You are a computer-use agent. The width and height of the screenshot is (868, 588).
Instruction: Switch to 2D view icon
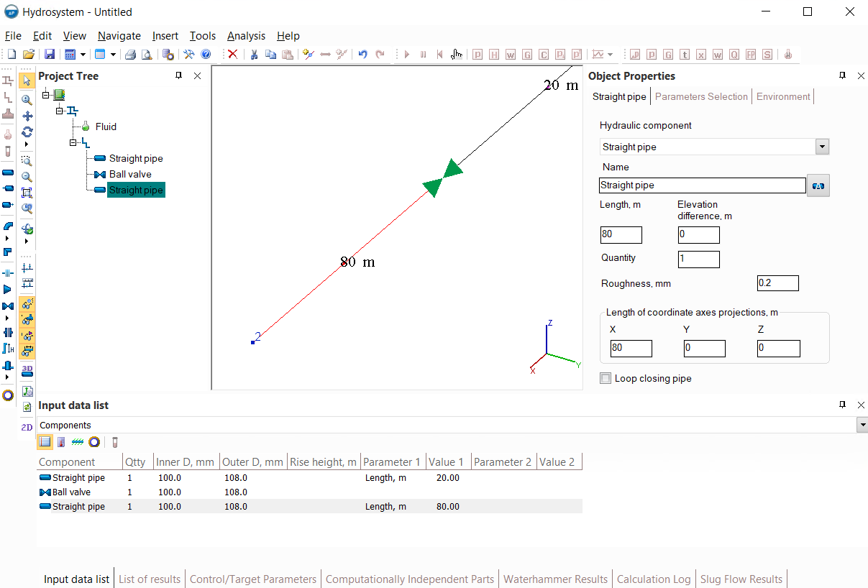[x=27, y=427]
